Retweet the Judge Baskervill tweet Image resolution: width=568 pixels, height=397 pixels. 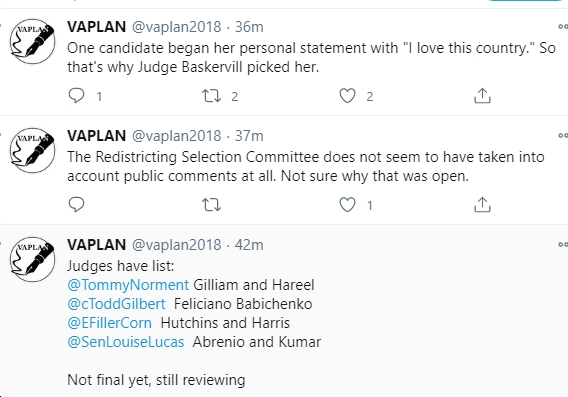click(x=211, y=96)
